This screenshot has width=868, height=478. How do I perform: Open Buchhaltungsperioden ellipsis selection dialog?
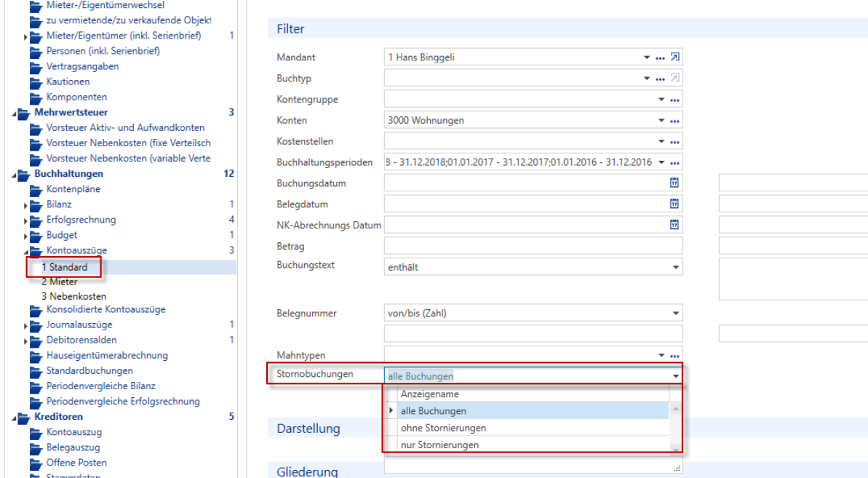pyautogui.click(x=674, y=163)
